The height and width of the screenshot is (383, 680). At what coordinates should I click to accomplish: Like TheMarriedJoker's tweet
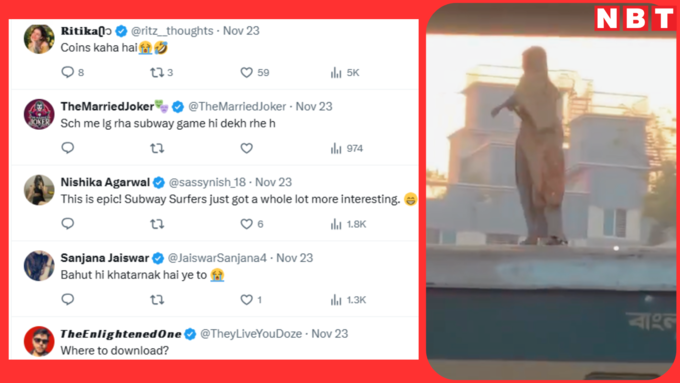[246, 148]
